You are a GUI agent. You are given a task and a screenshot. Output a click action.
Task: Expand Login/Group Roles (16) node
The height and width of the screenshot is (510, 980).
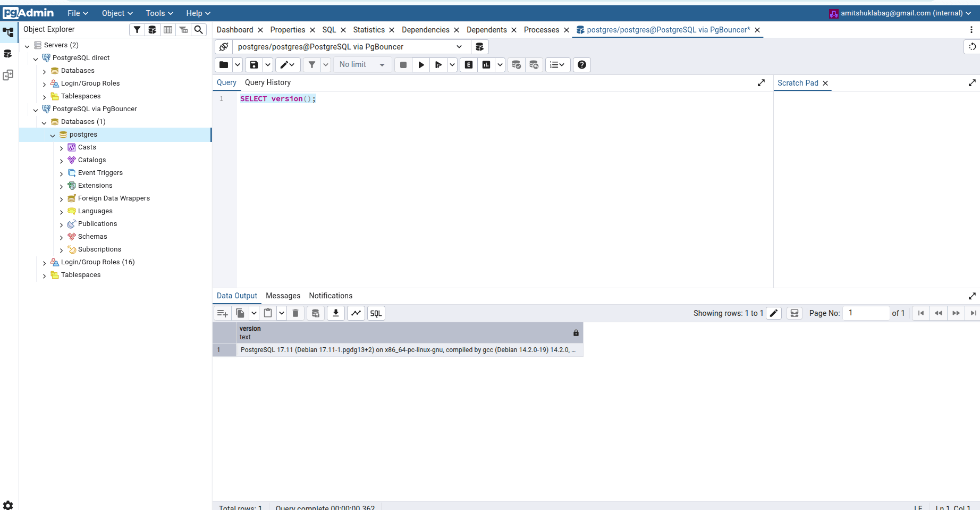[44, 263]
